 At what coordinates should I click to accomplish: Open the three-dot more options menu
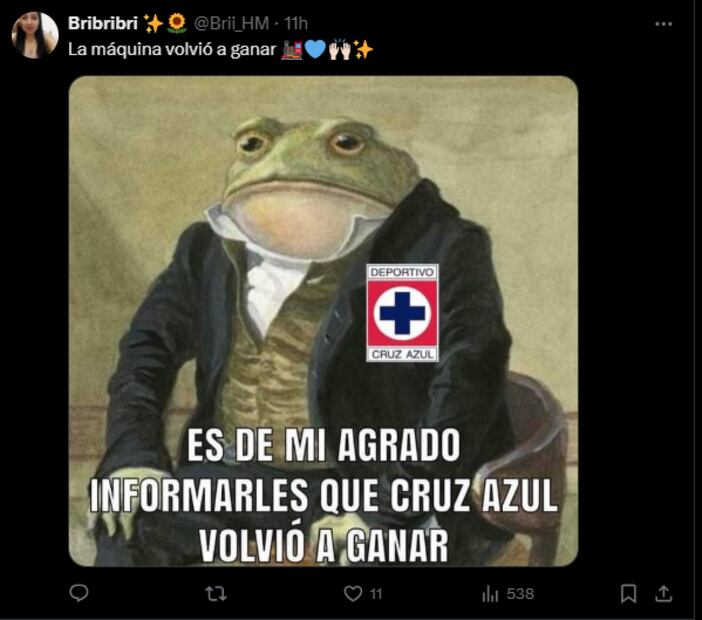tap(663, 24)
